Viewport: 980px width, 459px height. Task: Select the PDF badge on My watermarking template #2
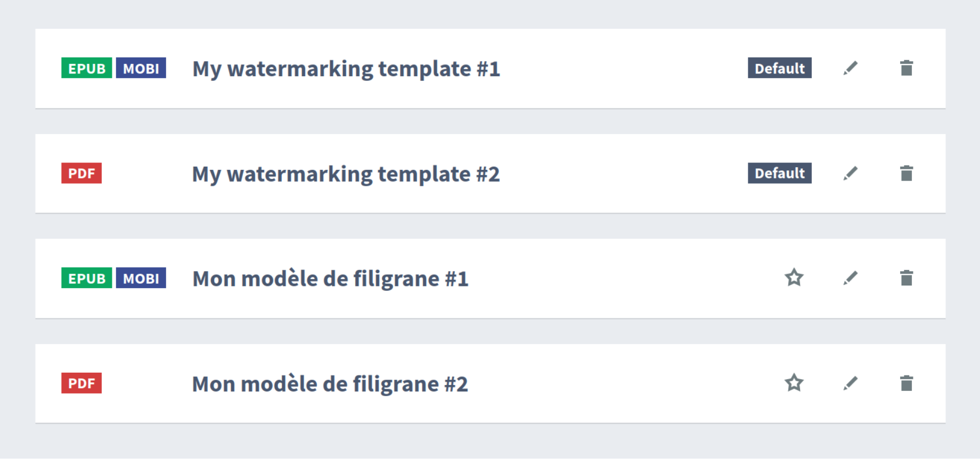click(81, 173)
